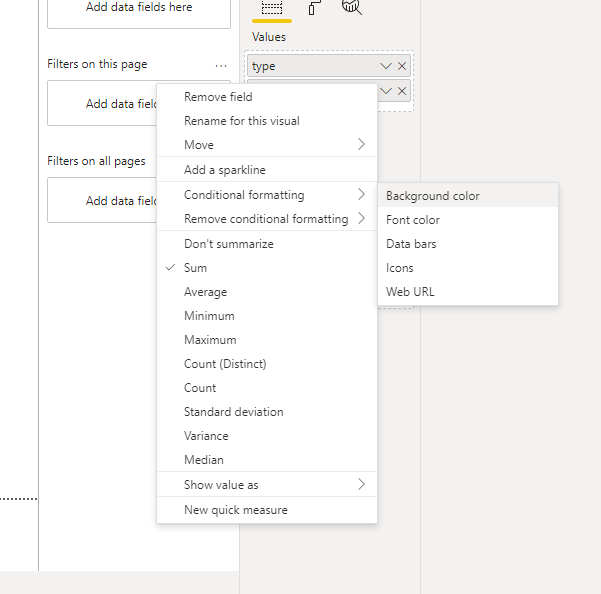Choose Add a sparkline
Screen dimensions: 601x594
pyautogui.click(x=267, y=170)
